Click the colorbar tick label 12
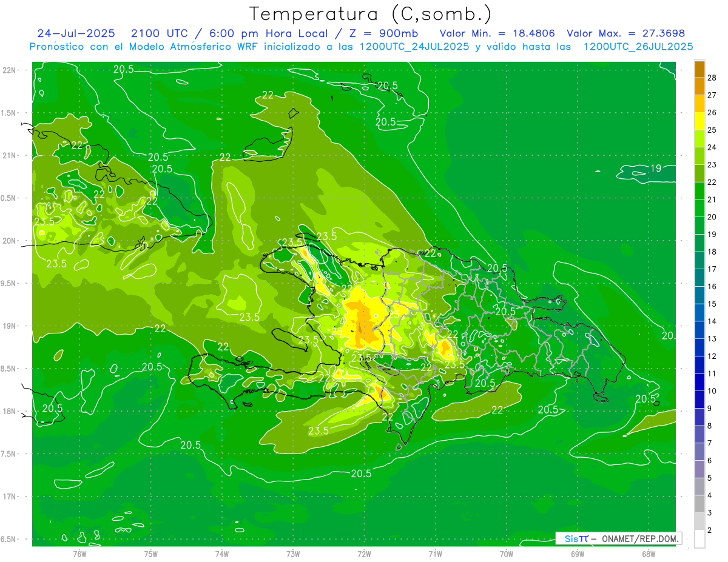This screenshot has height=562, width=728. (712, 356)
